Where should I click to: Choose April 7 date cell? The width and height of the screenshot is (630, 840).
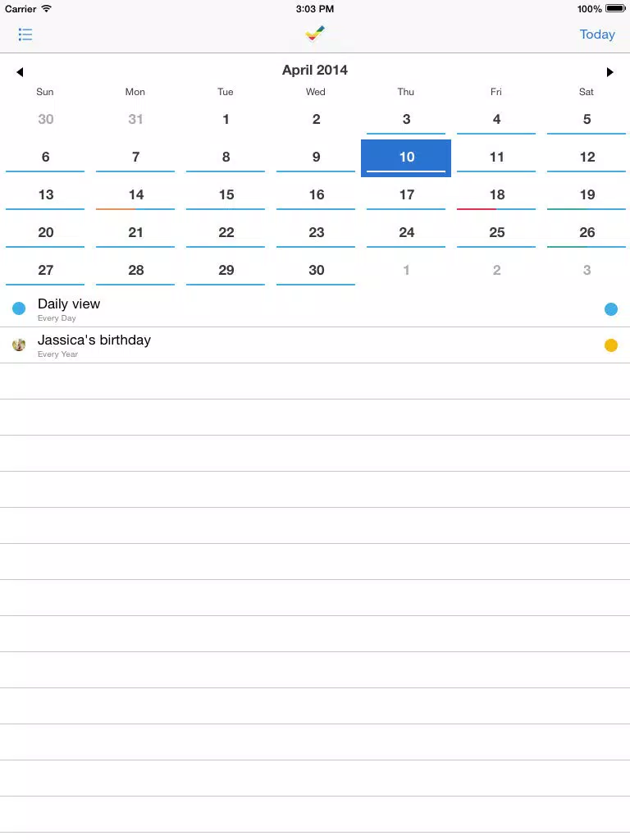[x=135, y=157]
